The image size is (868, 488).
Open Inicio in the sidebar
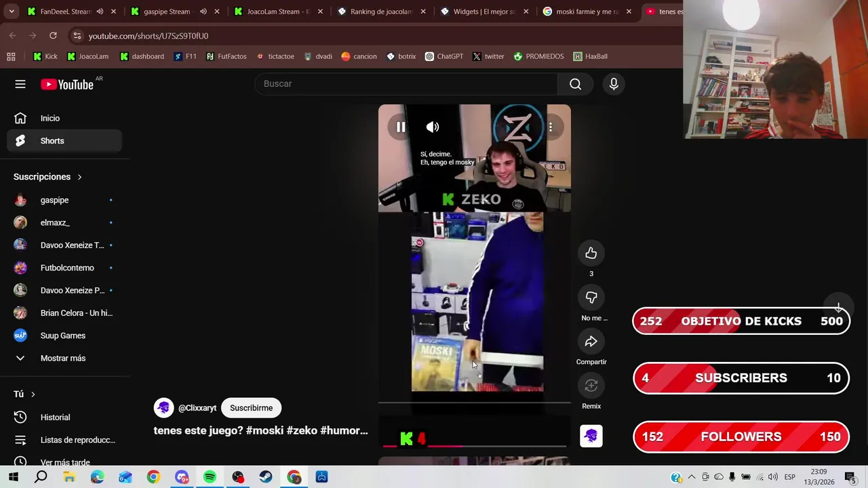tap(65, 118)
